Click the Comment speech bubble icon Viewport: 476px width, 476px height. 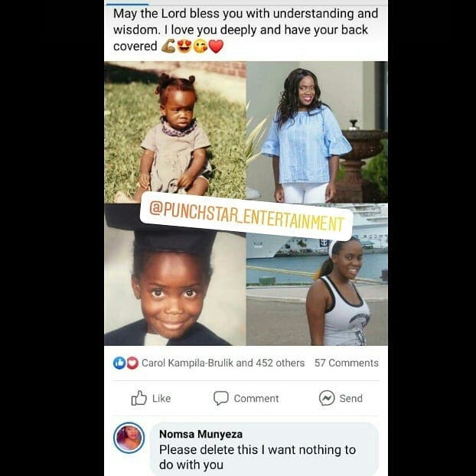tap(220, 398)
